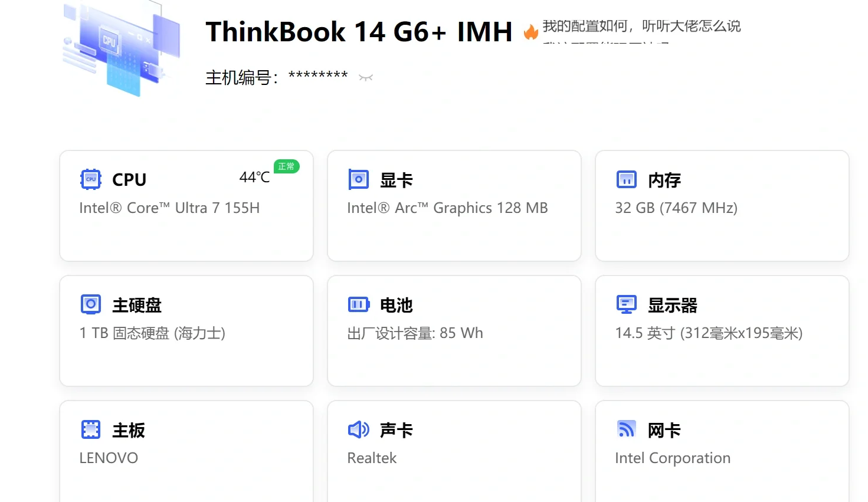Click the 电池 card heading
The image size is (868, 502).
click(397, 305)
